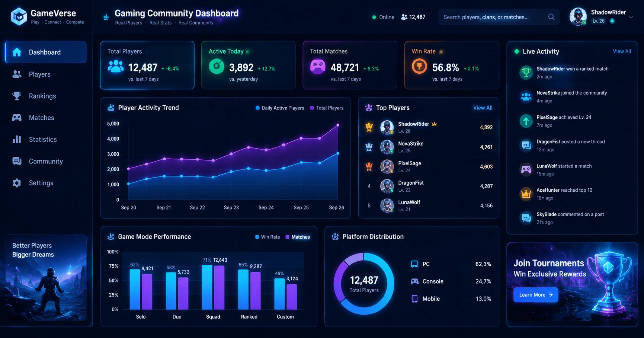Click View All in Live Activity panel
This screenshot has width=644, height=338.
click(622, 51)
